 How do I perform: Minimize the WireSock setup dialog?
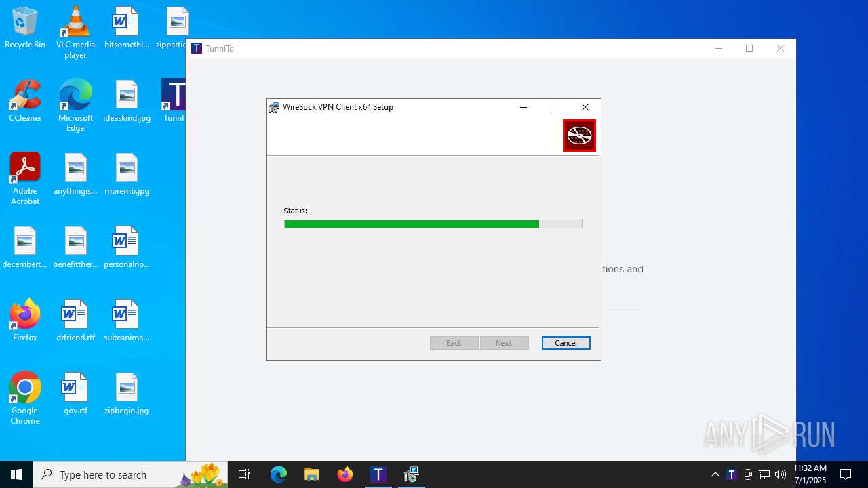pos(524,107)
